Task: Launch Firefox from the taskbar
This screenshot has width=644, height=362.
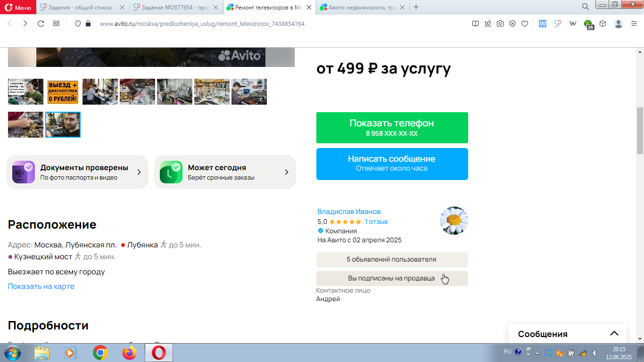Action: (129, 353)
